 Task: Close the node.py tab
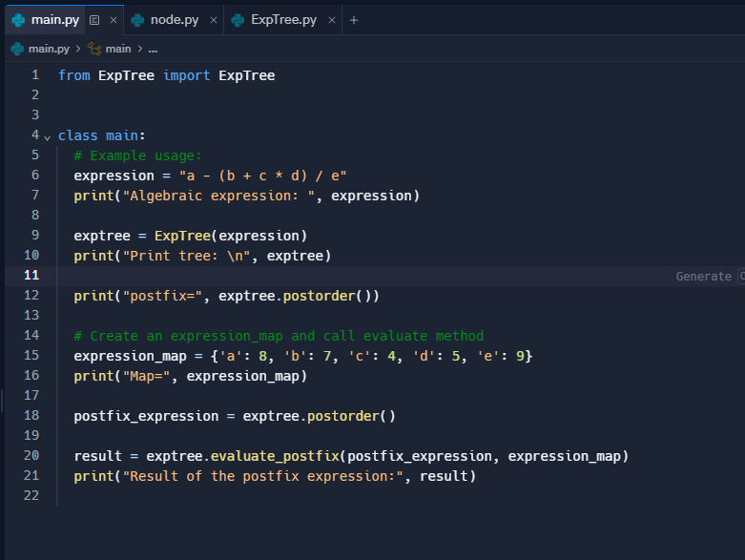coord(214,20)
